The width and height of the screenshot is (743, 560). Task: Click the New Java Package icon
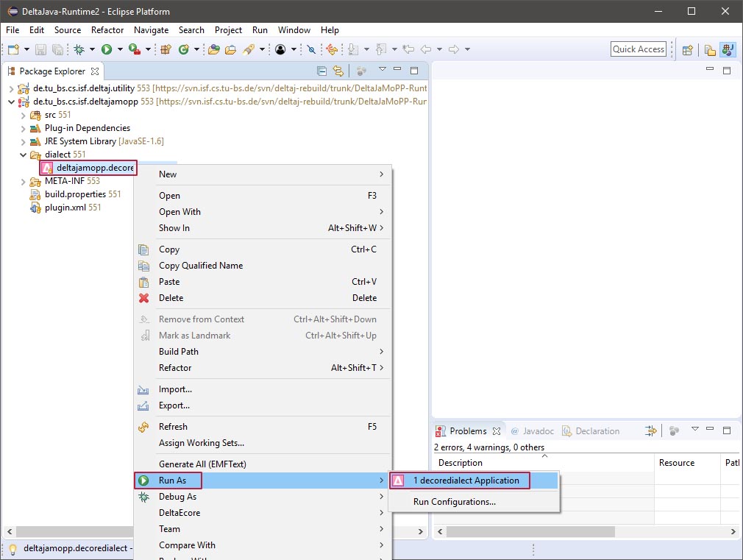[166, 49]
